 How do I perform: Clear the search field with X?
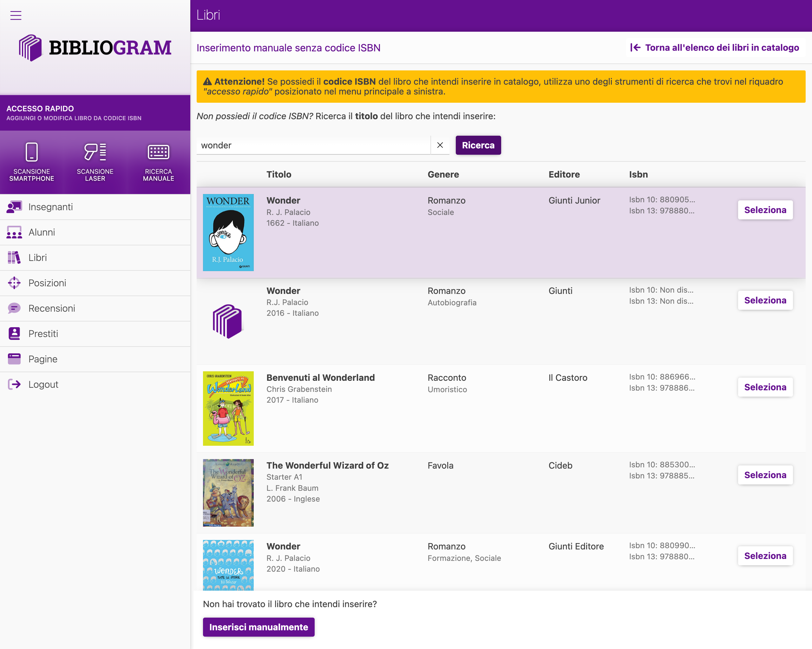click(440, 145)
